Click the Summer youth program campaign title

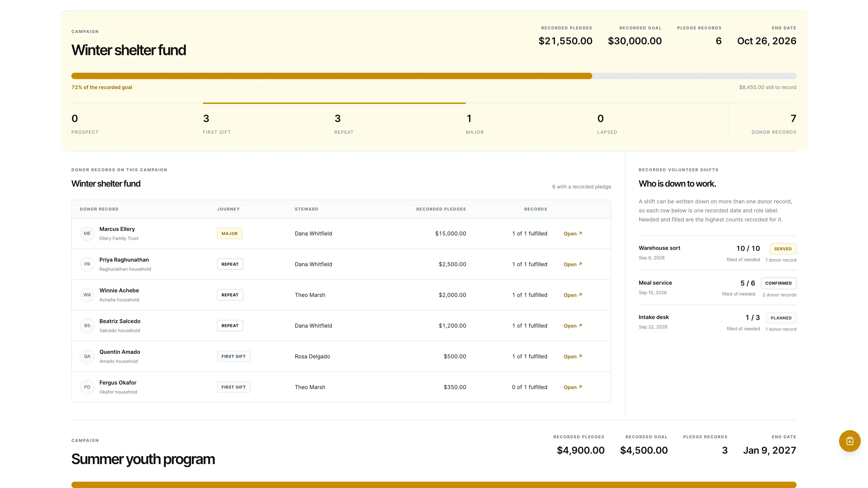(143, 459)
